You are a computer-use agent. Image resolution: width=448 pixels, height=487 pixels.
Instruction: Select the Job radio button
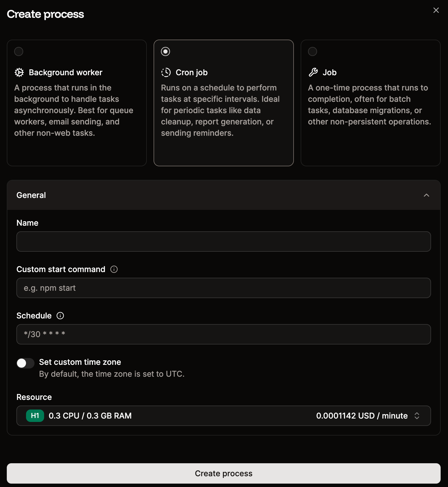(313, 51)
